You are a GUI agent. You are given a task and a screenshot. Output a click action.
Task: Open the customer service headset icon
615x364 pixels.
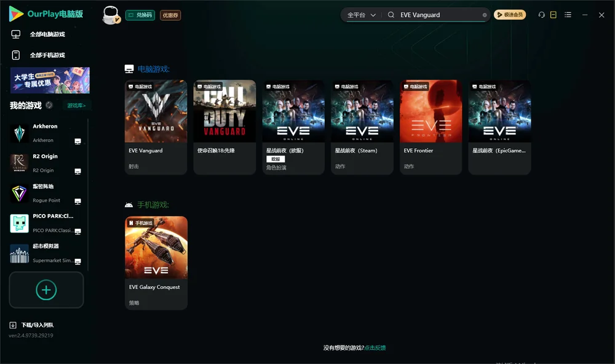pyautogui.click(x=541, y=15)
